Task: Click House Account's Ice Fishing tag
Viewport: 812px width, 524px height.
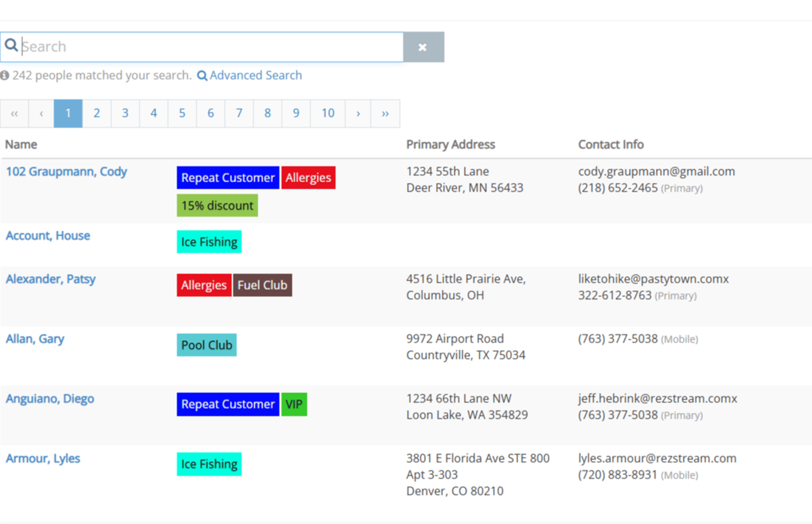Action: [x=209, y=242]
